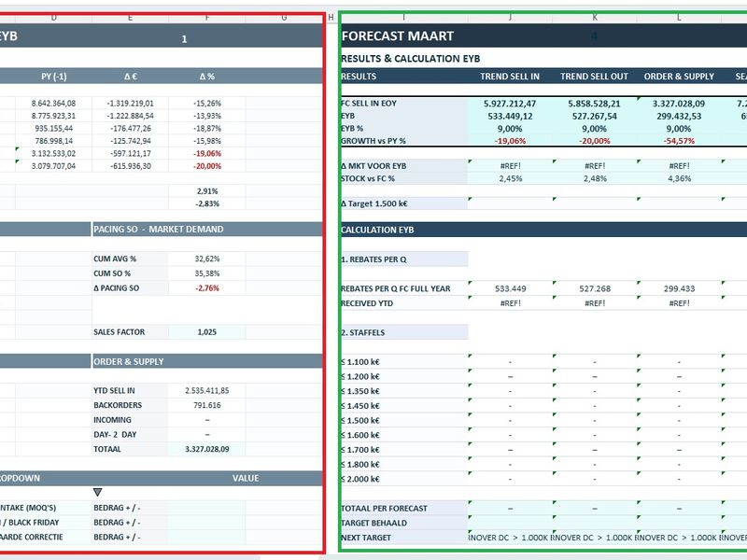747x560 pixels.
Task: Select the FORECAST MAART title cell
Action: pos(398,35)
